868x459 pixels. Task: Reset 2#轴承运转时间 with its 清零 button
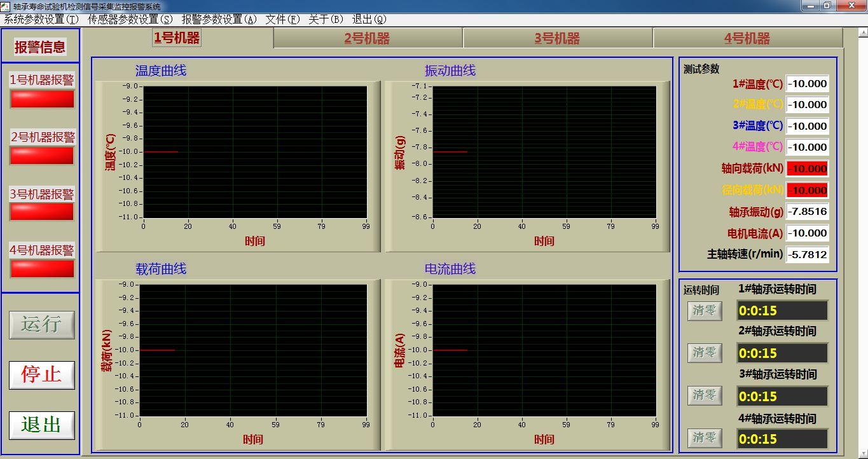(x=705, y=352)
